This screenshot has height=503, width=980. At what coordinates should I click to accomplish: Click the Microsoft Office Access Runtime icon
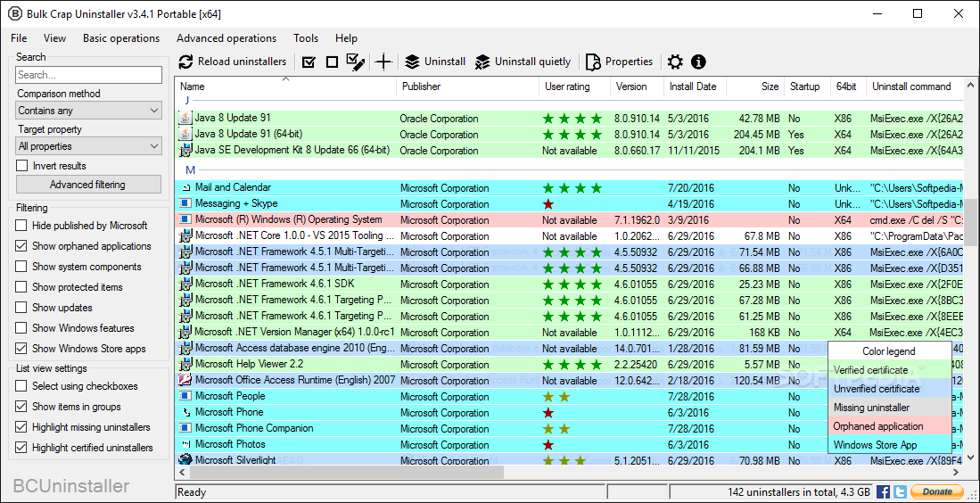point(185,380)
